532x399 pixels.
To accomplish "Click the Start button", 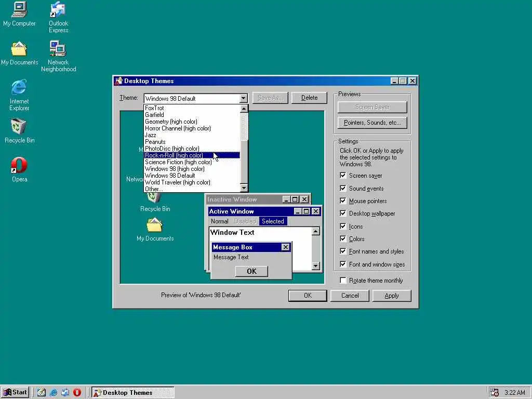I will 15,393.
